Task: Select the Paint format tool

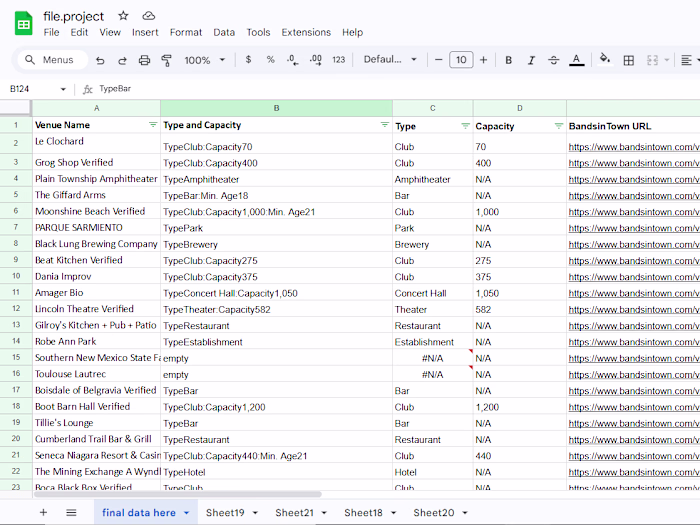Action: click(x=166, y=60)
